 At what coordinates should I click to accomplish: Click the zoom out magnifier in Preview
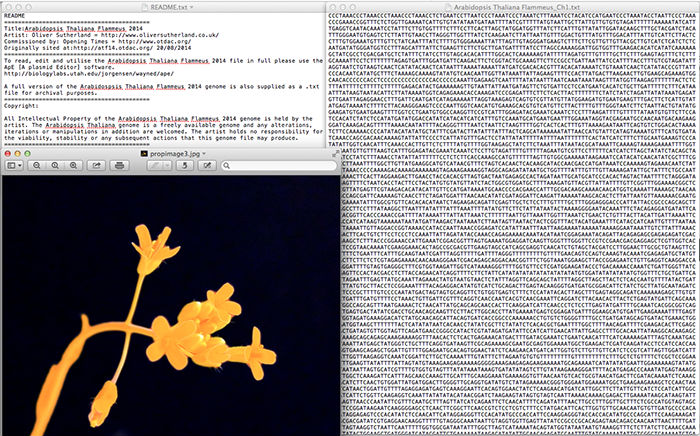(x=36, y=164)
